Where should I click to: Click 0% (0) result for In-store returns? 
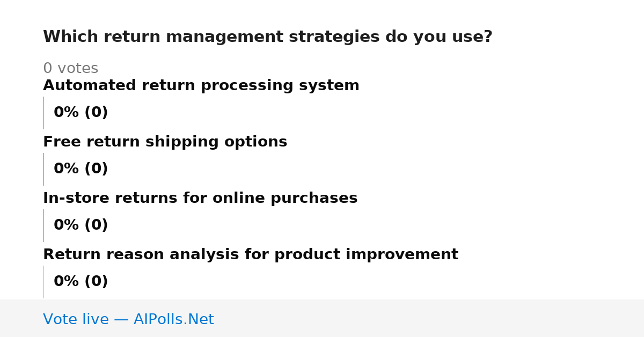coord(81,225)
